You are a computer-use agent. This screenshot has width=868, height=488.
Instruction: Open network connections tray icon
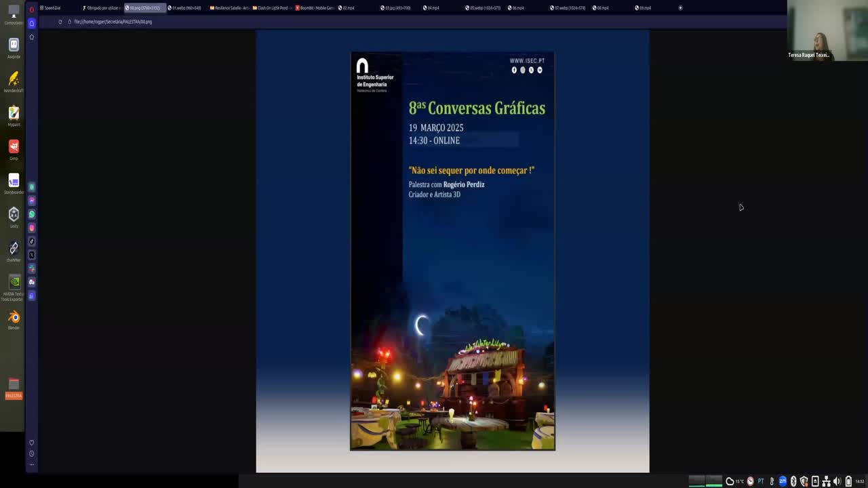tap(826, 481)
